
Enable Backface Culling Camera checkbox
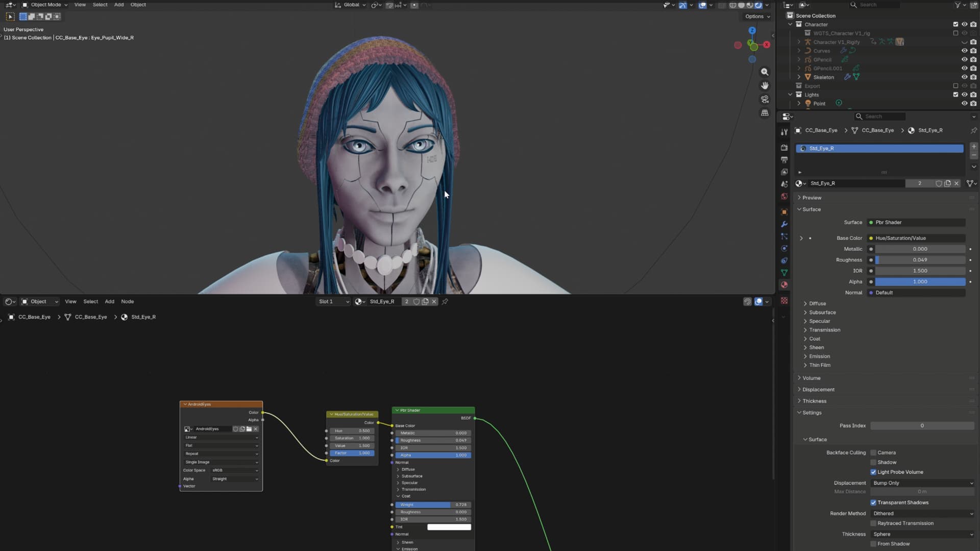[873, 452]
